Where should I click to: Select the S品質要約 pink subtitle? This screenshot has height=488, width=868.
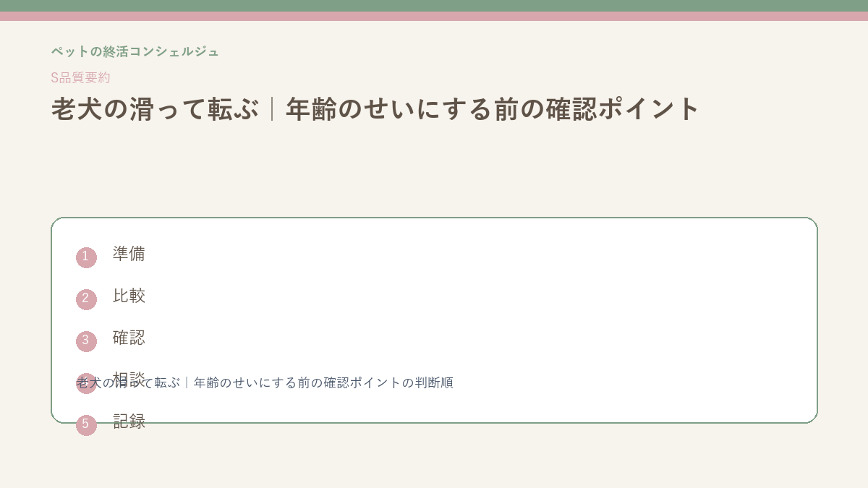coord(80,77)
